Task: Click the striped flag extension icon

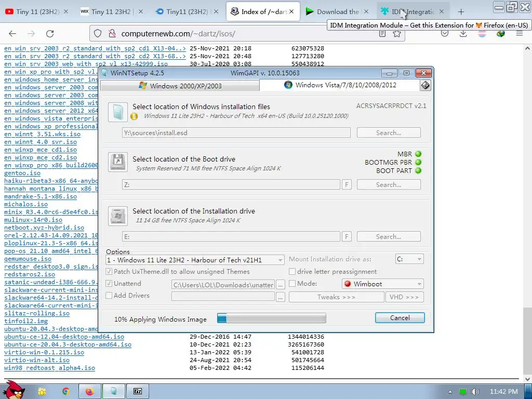Action: pos(482,34)
